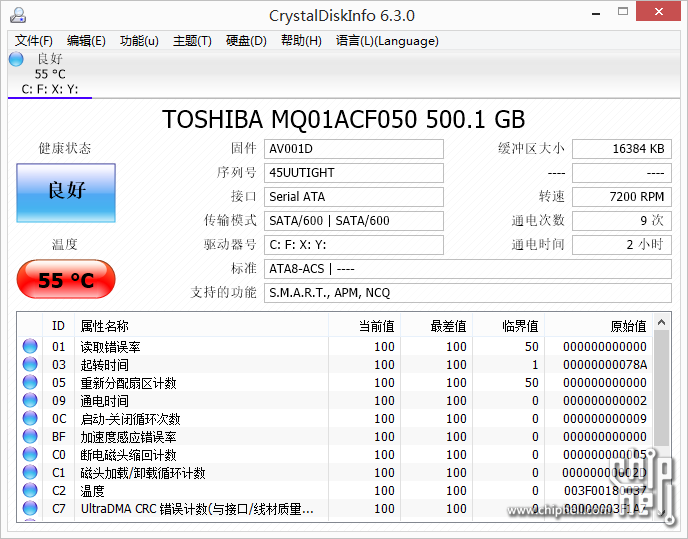Click the rotation rate field 7200 RPM
The width and height of the screenshot is (688, 539).
point(622,197)
